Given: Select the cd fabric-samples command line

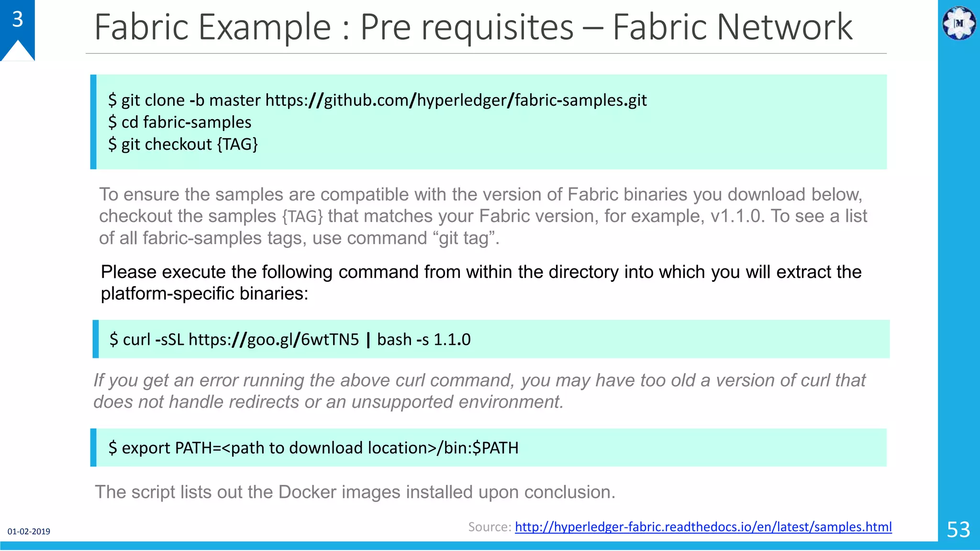Looking at the screenshot, I should click(179, 122).
